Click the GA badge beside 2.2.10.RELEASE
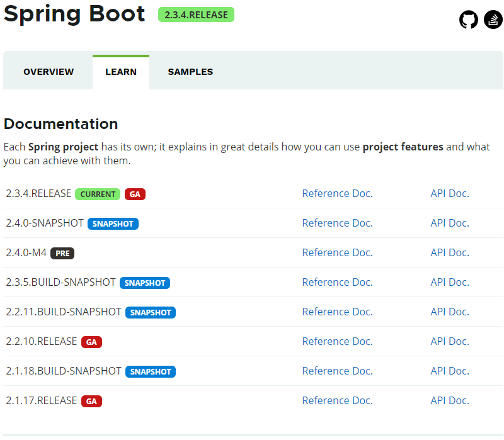This screenshot has width=504, height=440. pyautogui.click(x=91, y=342)
